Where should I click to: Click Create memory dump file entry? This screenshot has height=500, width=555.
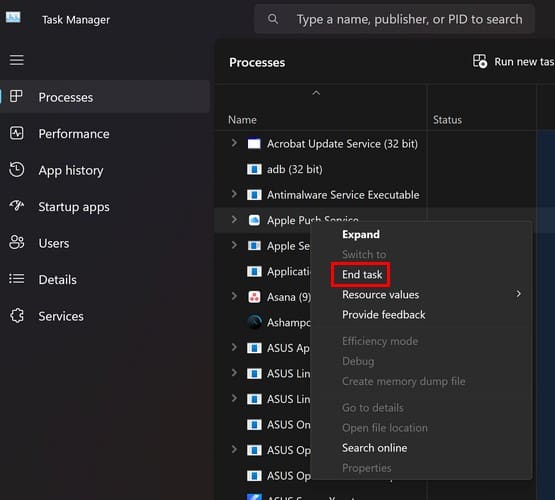pyautogui.click(x=404, y=381)
